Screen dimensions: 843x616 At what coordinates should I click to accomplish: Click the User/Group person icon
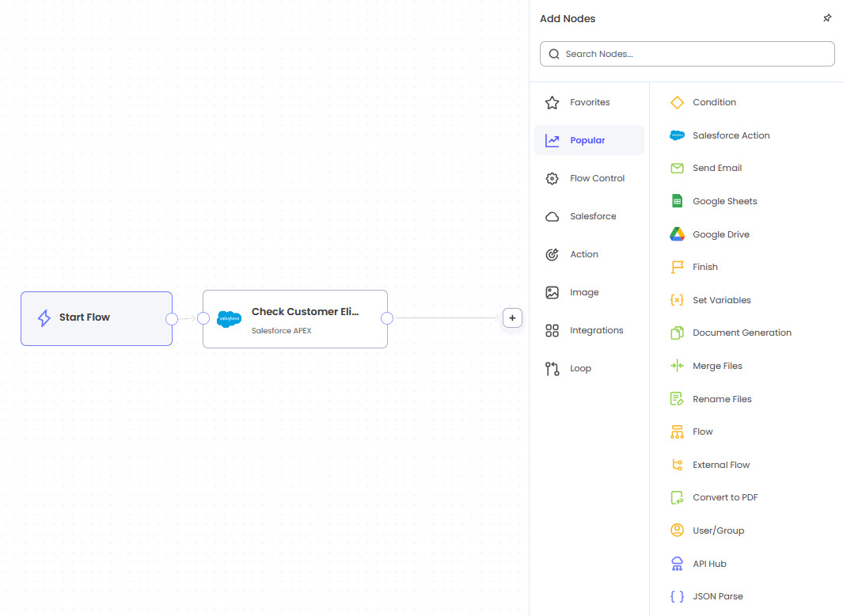(677, 530)
